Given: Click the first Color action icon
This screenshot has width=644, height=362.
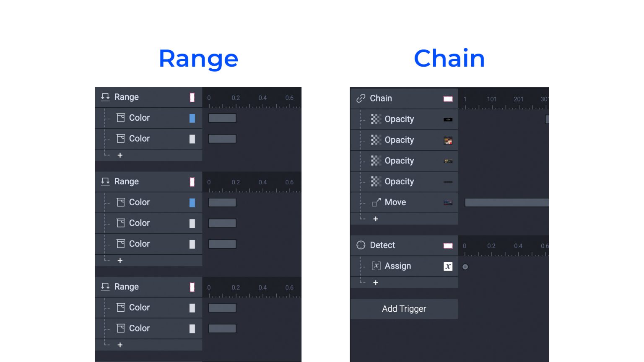Looking at the screenshot, I should point(121,118).
